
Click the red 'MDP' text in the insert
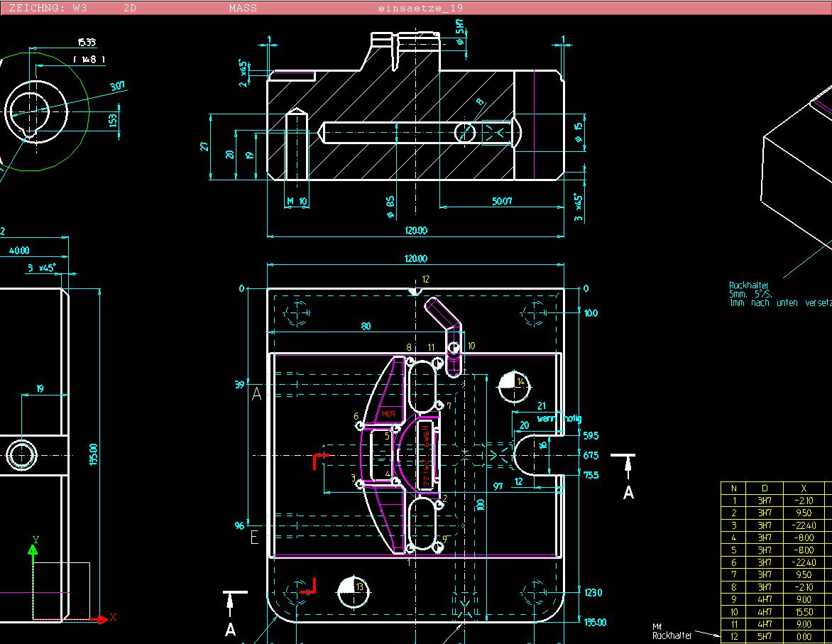click(x=388, y=413)
